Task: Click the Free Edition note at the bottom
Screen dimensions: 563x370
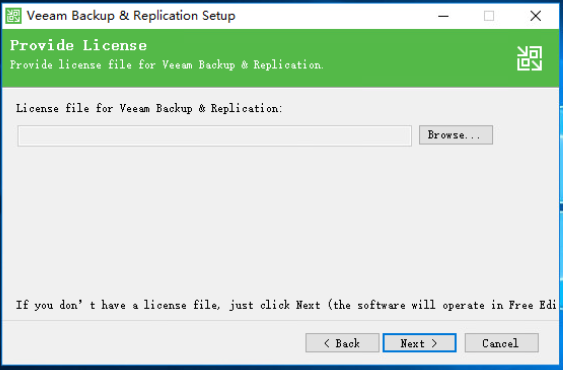Action: pos(286,305)
